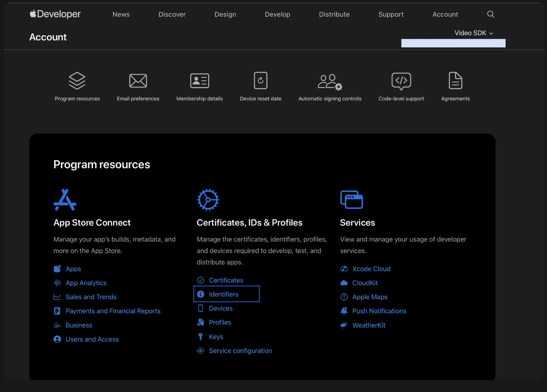Open the Design menu
Image resolution: width=547 pixels, height=392 pixels.
tap(225, 14)
